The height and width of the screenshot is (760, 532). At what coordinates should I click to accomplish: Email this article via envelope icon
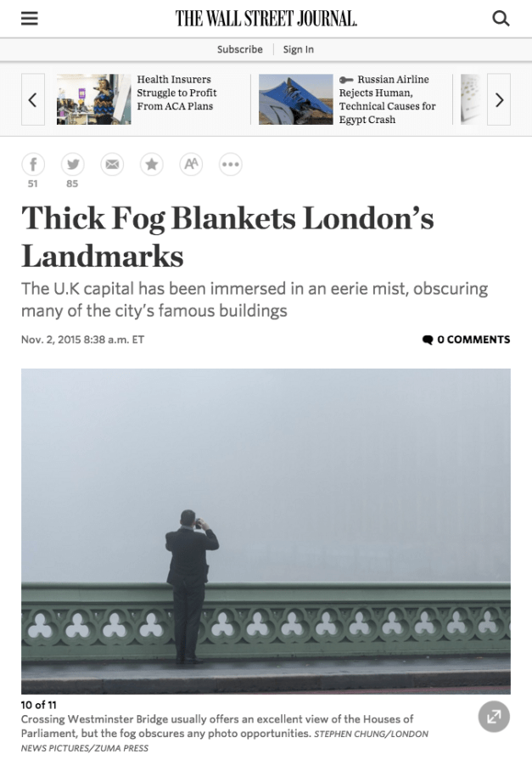112,164
